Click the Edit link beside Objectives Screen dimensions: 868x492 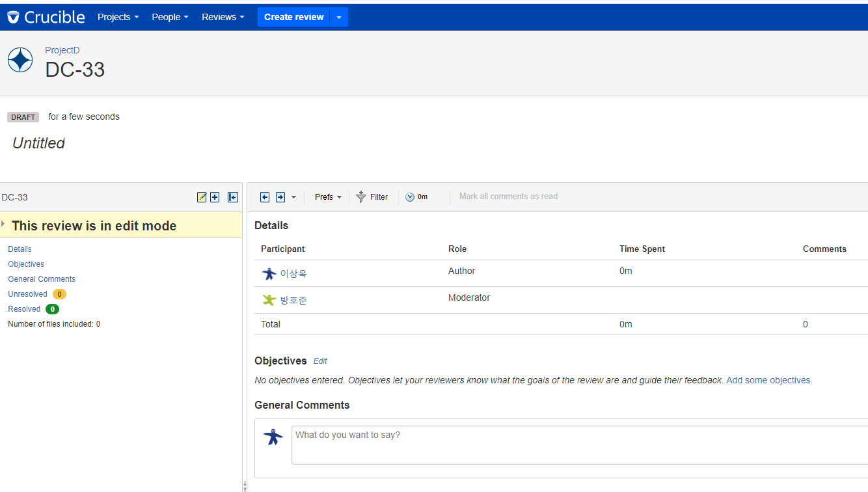pos(320,361)
